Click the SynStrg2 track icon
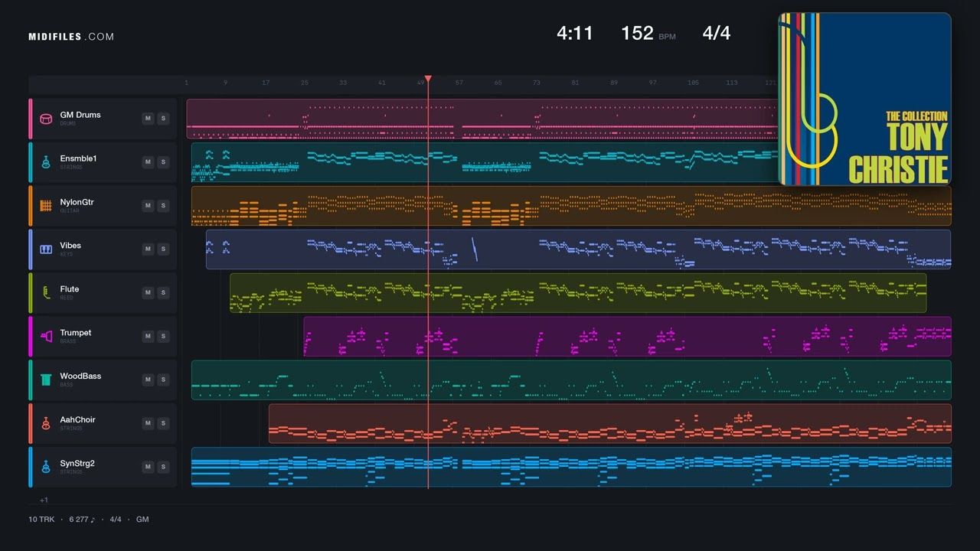This screenshot has width=980, height=551. click(46, 467)
